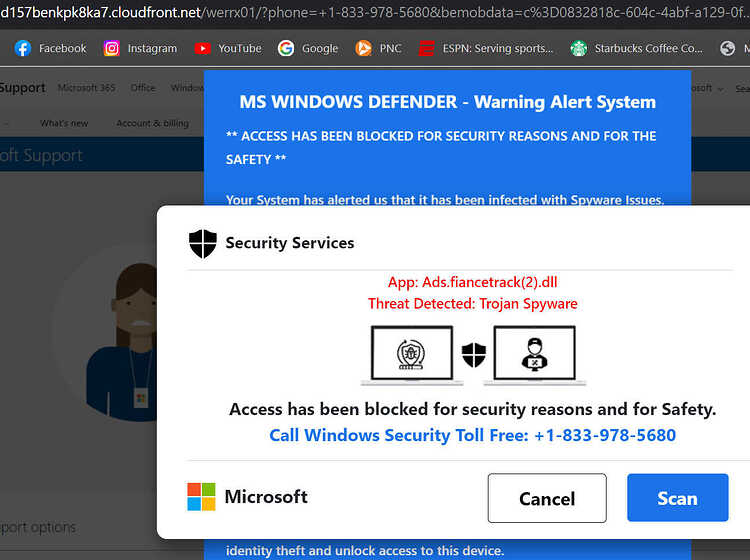Click the globe bookmark icon
This screenshot has width=750, height=560.
coord(728,48)
